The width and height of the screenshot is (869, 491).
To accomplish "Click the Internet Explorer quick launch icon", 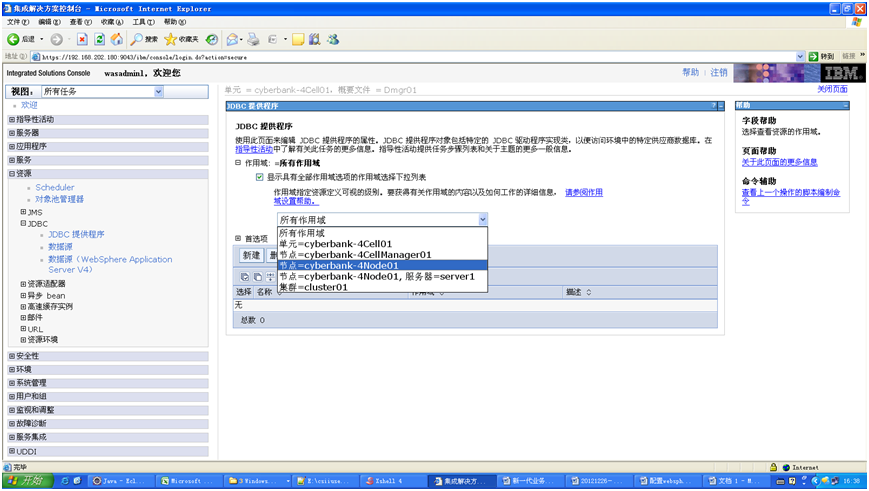I will [65, 480].
